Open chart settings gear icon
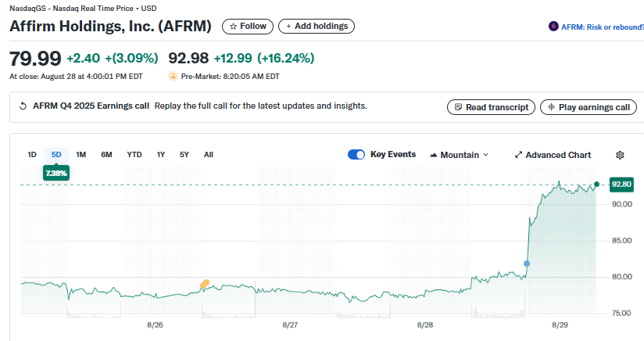 [620, 155]
